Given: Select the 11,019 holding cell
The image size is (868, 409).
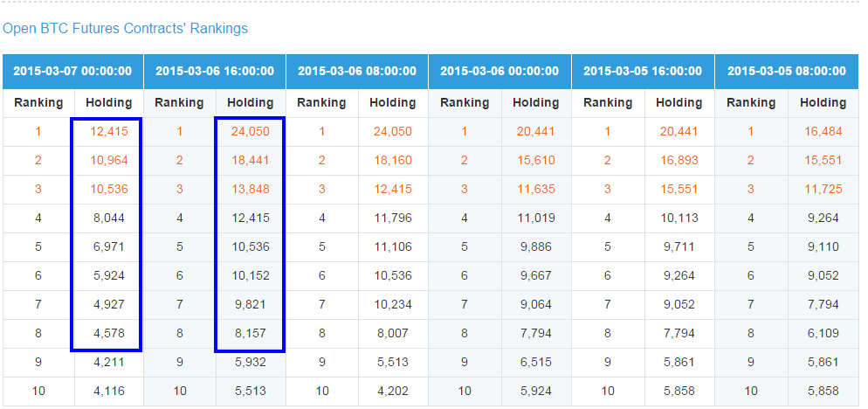Looking at the screenshot, I should tap(536, 218).
